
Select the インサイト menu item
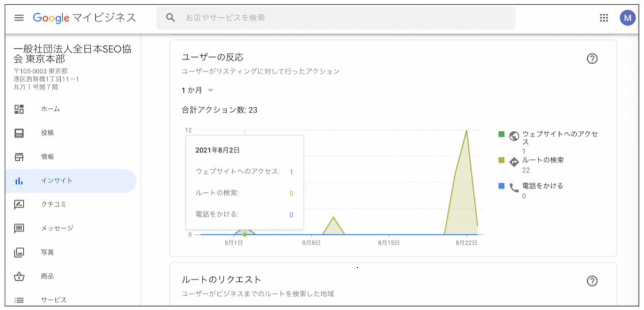tap(70, 180)
